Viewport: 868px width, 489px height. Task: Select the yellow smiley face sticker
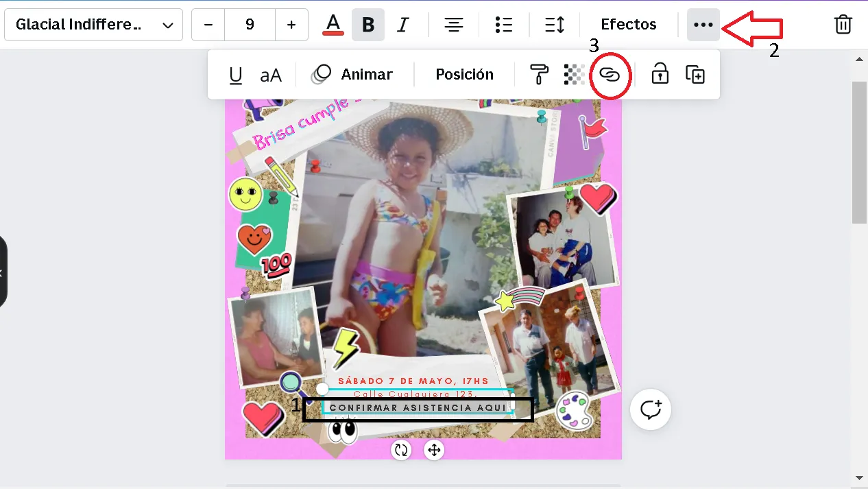[x=245, y=194]
